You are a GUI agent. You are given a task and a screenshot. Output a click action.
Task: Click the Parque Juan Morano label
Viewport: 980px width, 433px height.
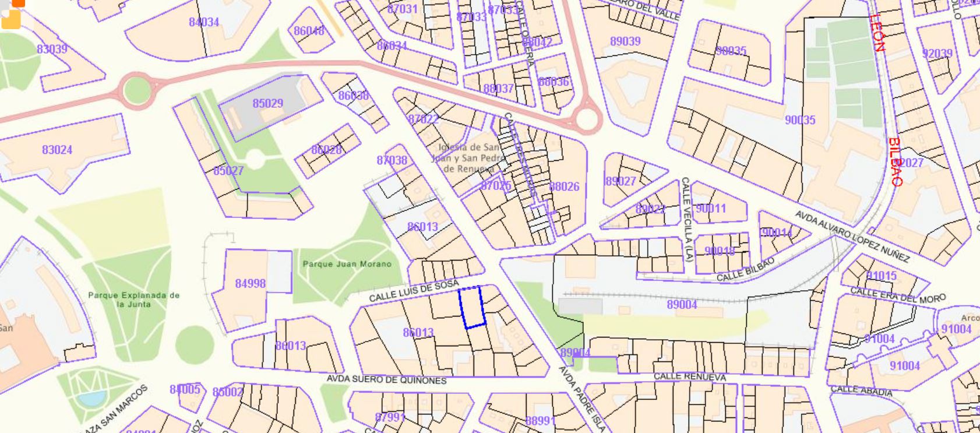point(347,264)
